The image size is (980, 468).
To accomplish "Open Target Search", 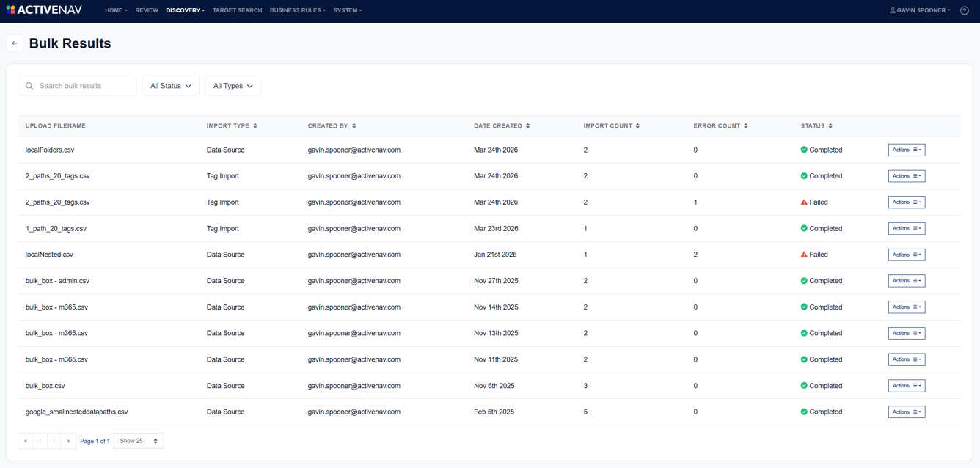I will pyautogui.click(x=237, y=10).
